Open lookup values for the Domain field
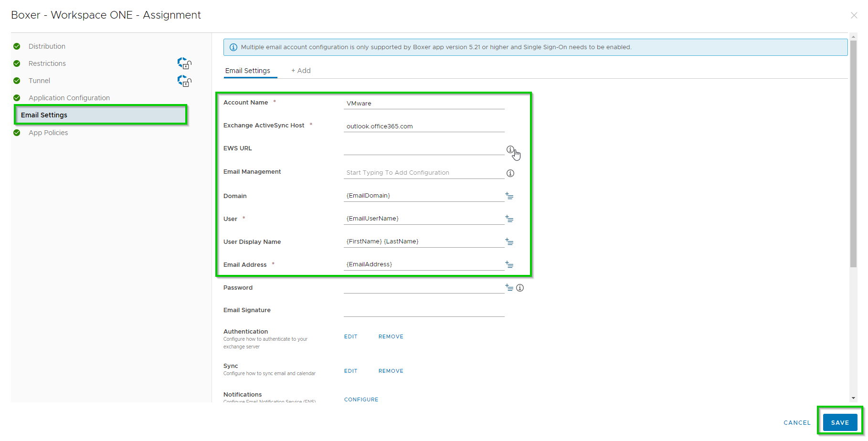Image resolution: width=868 pixels, height=441 pixels. pos(509,196)
